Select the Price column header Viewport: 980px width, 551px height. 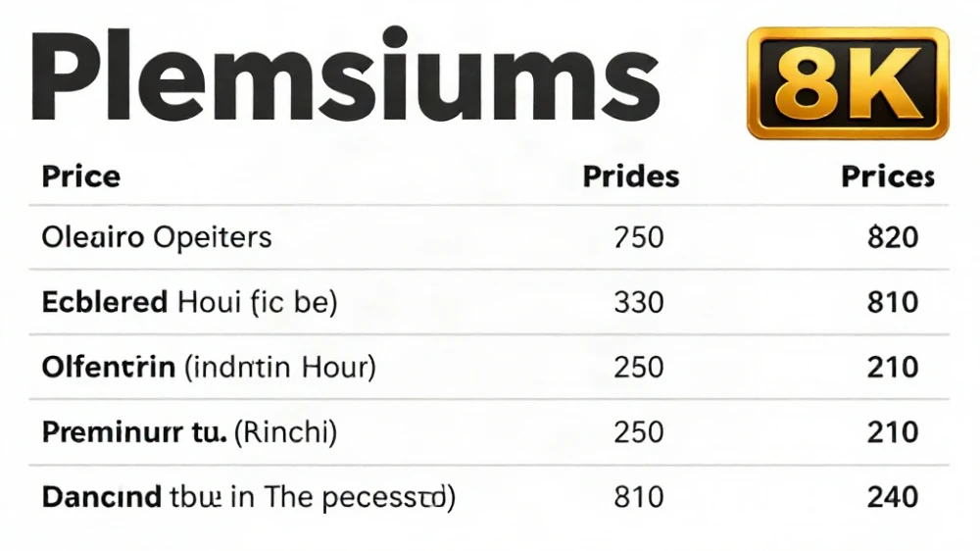80,176
